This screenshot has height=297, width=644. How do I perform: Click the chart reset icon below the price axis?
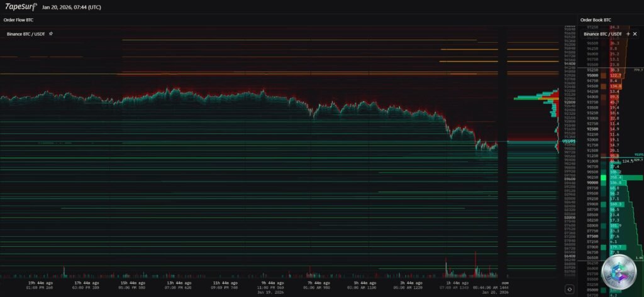coord(569,289)
